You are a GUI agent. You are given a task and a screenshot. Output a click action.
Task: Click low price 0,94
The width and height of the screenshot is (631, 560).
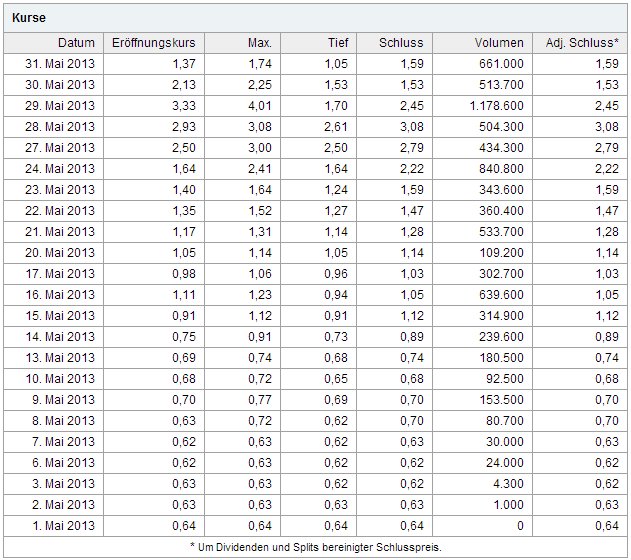336,294
